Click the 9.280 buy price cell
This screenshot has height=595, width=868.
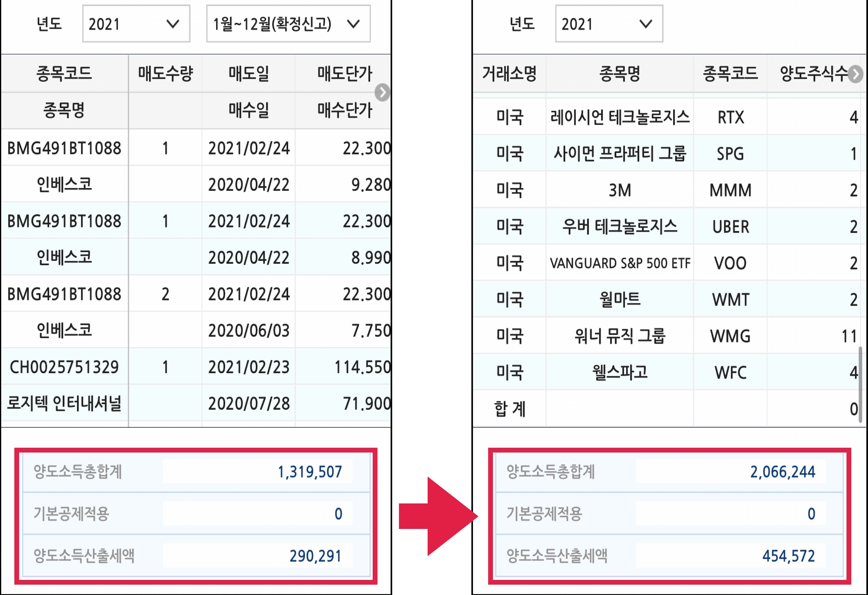[371, 185]
